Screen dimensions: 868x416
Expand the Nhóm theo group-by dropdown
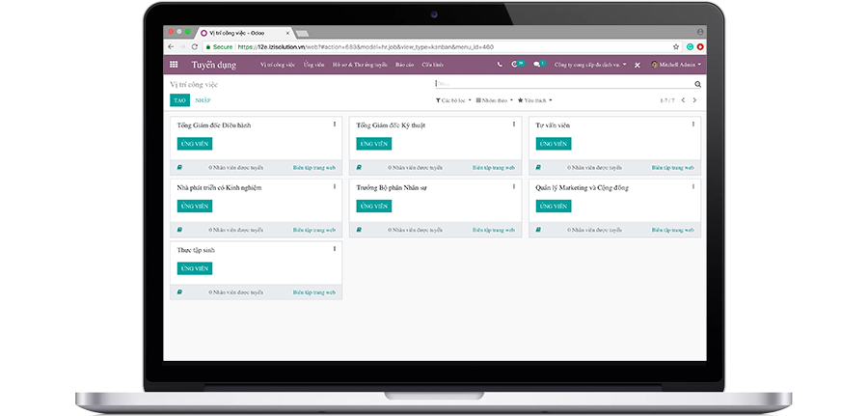(493, 100)
